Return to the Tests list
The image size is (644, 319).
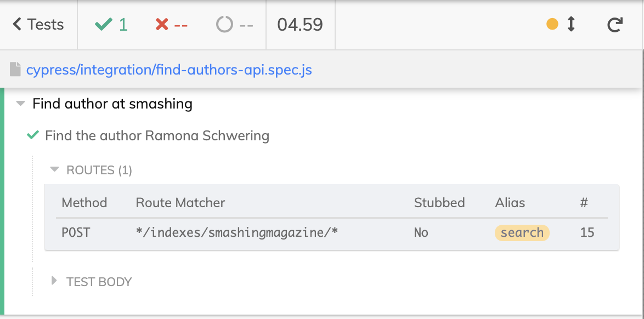pos(38,24)
